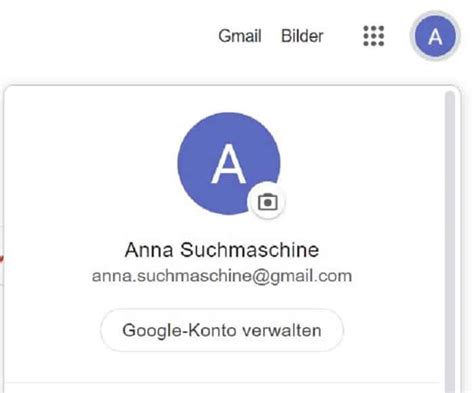
Task: Click the camera icon to change profile picture
Action: 268,202
